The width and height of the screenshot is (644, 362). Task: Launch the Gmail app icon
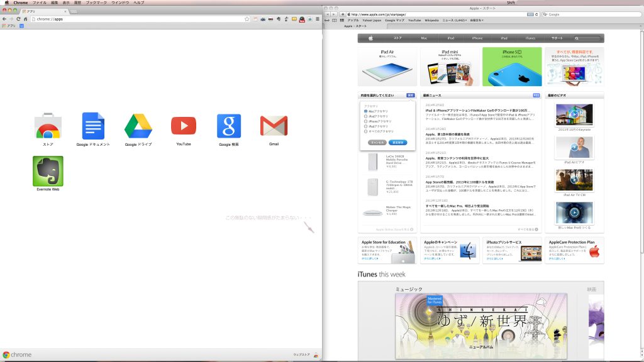click(274, 126)
